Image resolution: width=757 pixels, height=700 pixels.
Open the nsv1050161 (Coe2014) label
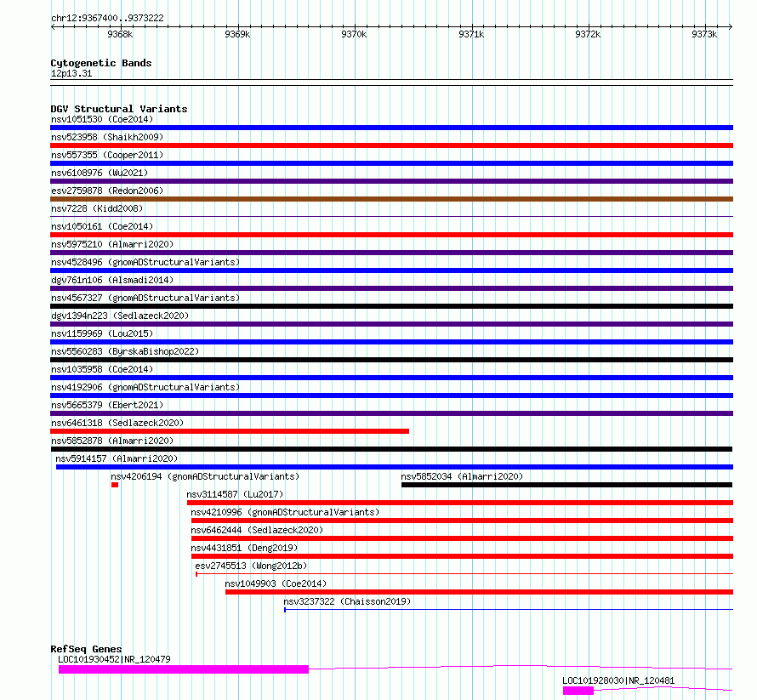[102, 226]
